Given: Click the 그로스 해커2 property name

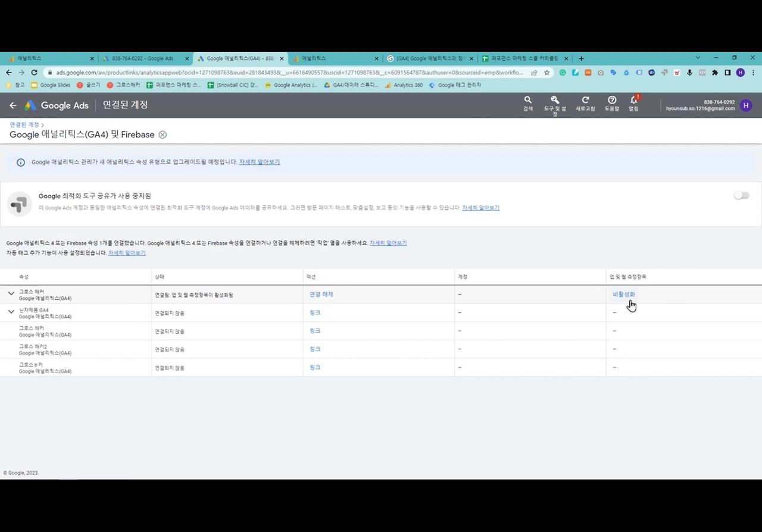Looking at the screenshot, I should (33, 346).
